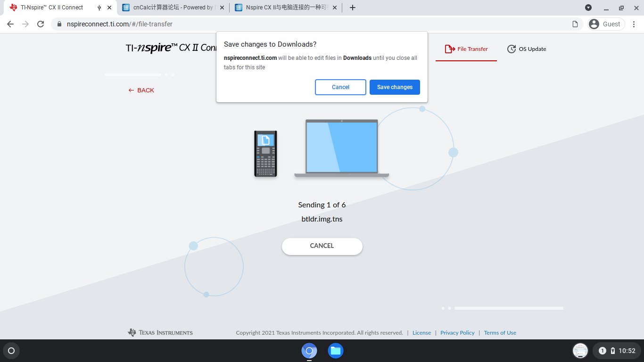Click the calculator illustration icon
The image size is (644, 362).
pos(265,154)
